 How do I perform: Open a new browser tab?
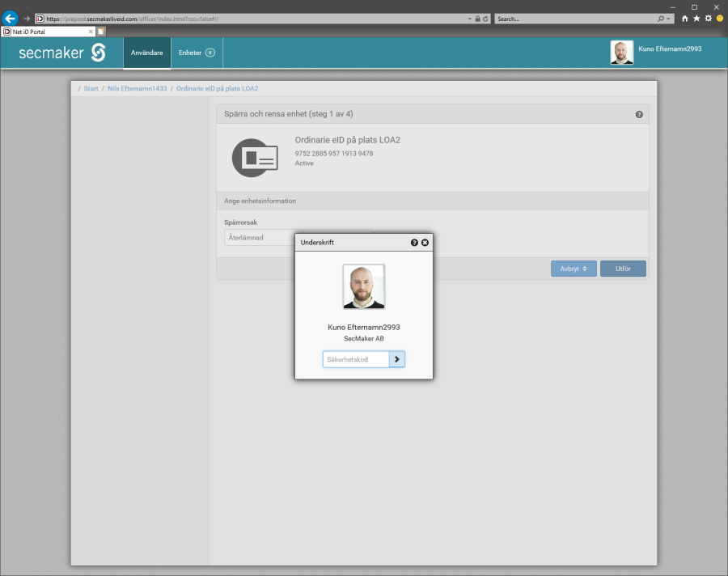click(101, 32)
